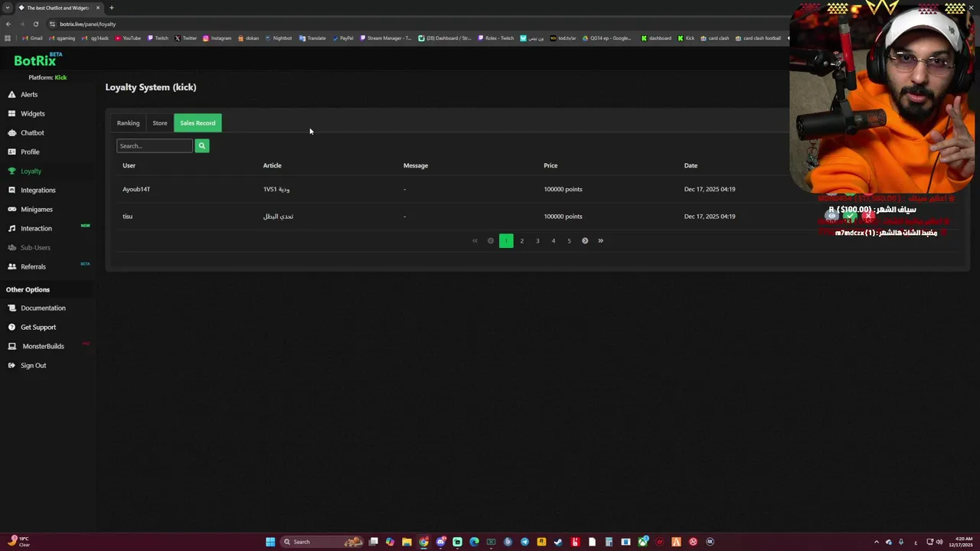This screenshot has height=551, width=980.
Task: Click Get Support in the sidebar
Action: 38,327
